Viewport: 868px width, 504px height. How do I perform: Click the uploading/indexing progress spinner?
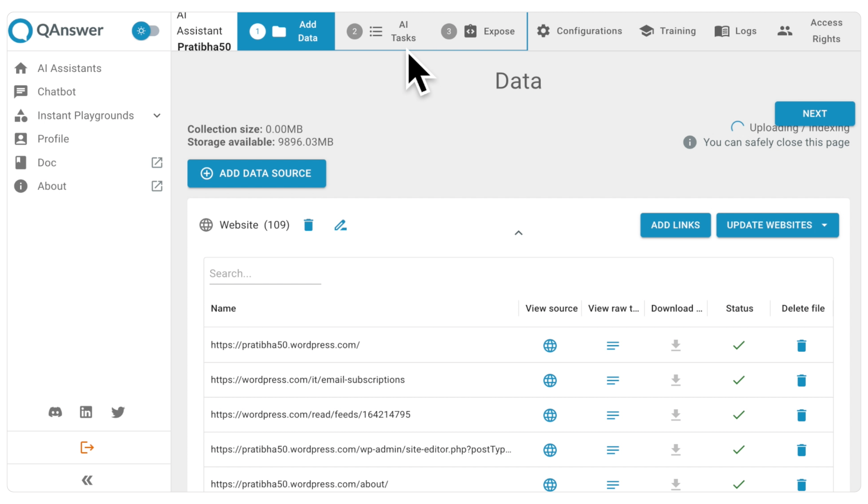tap(737, 126)
